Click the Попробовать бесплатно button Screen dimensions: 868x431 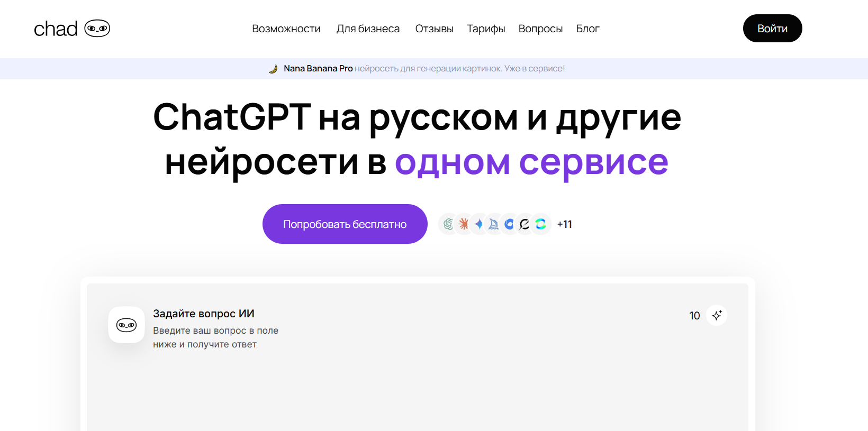click(x=345, y=224)
